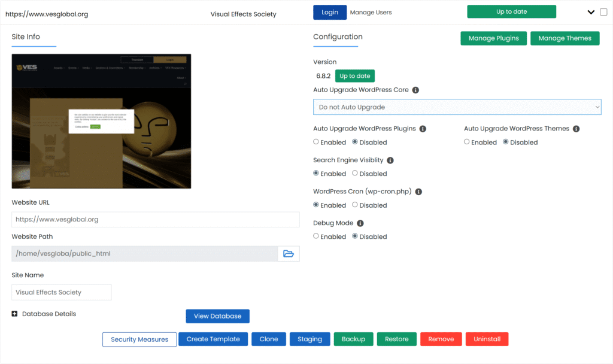Click the Website Path field

click(145, 254)
